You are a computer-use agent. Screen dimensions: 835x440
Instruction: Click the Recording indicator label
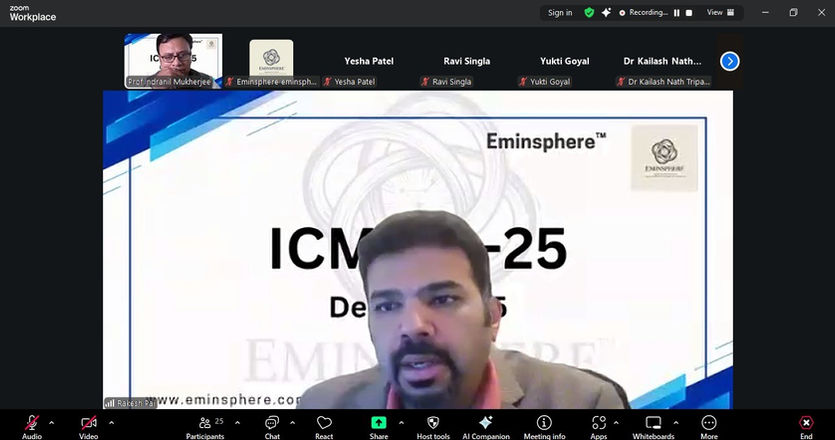click(643, 13)
